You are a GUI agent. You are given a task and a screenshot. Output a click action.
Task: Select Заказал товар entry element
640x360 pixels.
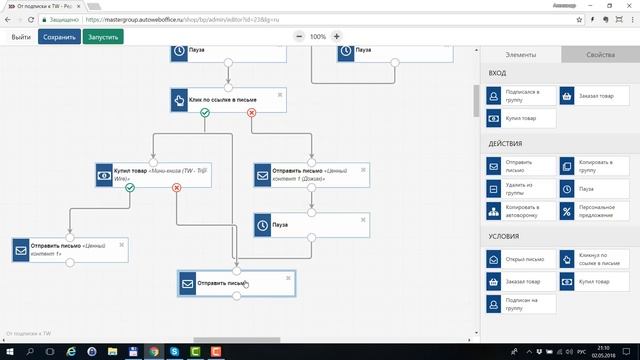point(594,96)
